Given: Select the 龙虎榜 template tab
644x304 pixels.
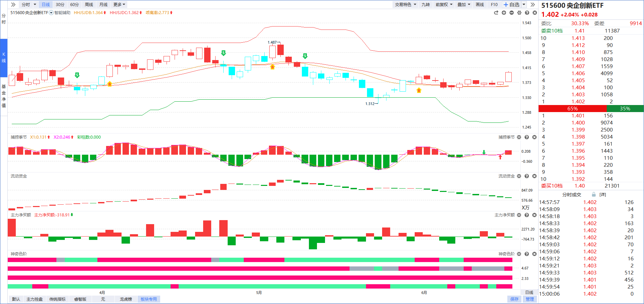Looking at the screenshot, I should coord(126,299).
